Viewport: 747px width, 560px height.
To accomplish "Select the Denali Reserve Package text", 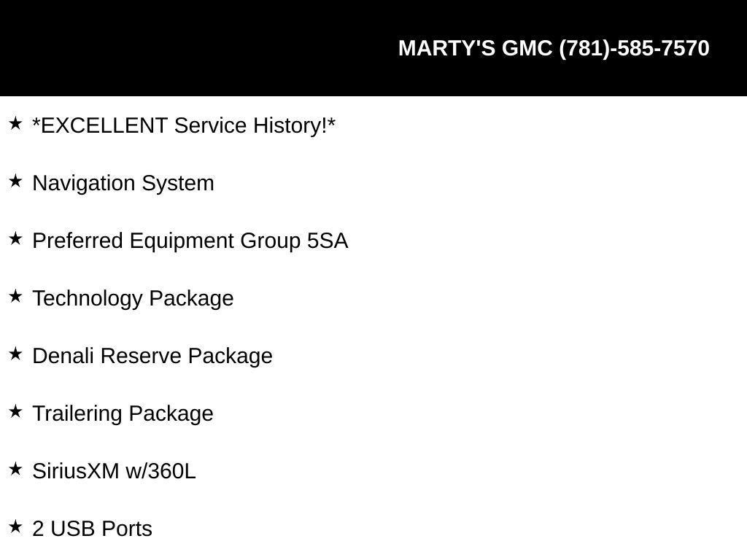I will click(x=152, y=356).
